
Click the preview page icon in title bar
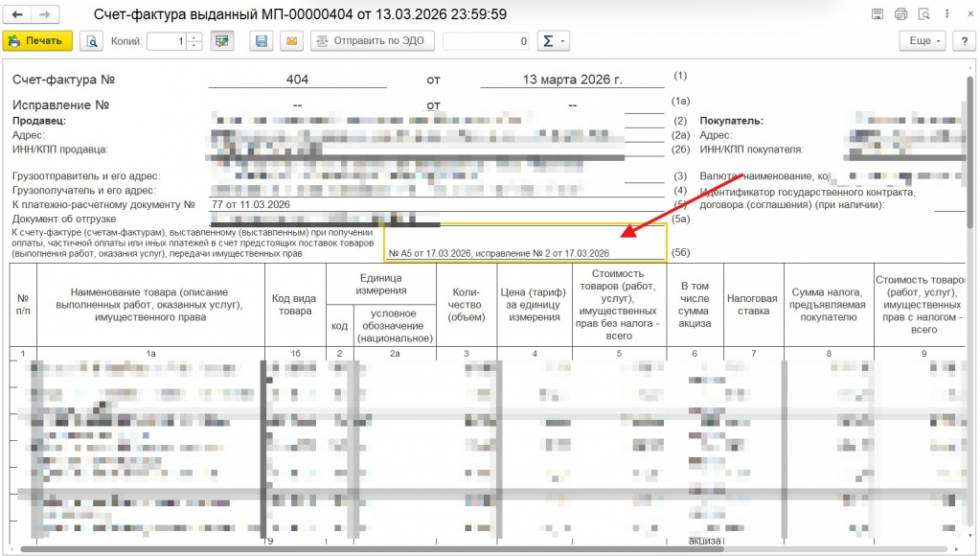coord(923,13)
